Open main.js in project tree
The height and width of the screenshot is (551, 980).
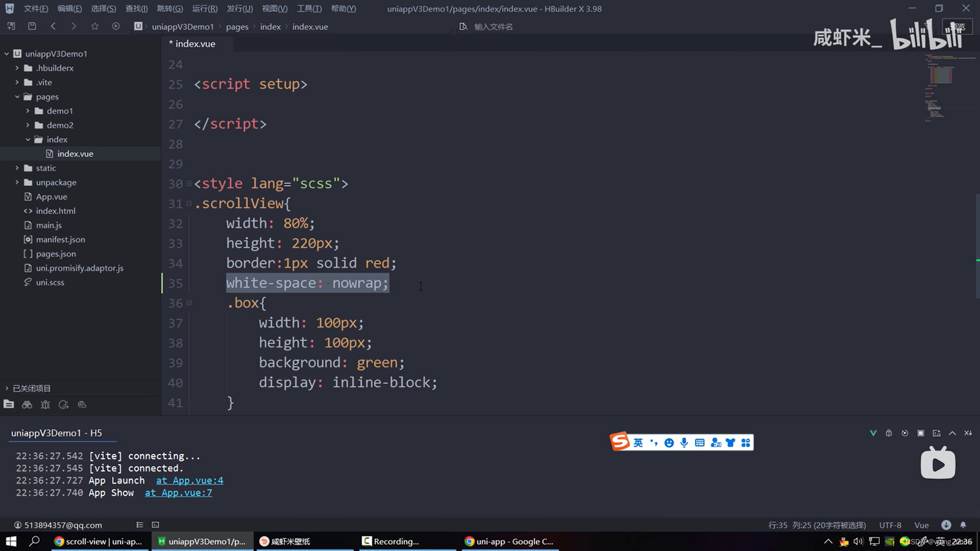(48, 225)
